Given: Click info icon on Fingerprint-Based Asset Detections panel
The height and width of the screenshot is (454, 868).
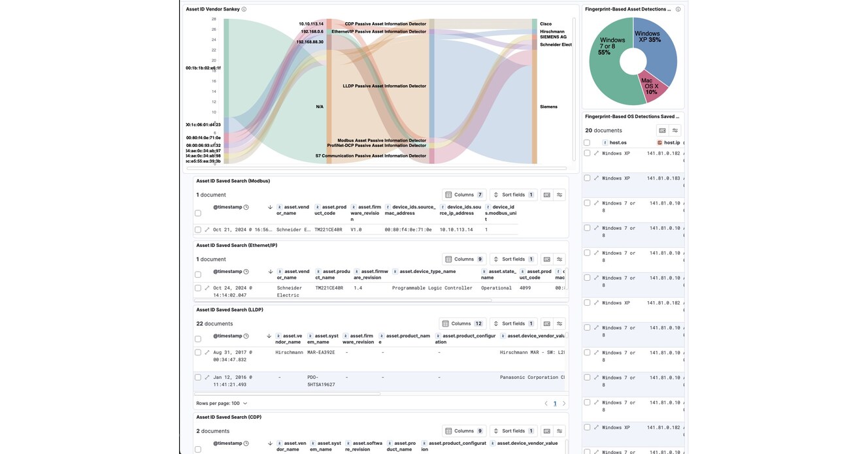Looking at the screenshot, I should [x=678, y=9].
